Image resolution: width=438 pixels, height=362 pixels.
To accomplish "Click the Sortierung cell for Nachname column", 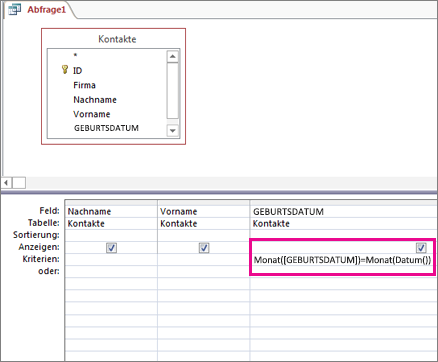I will click(x=111, y=235).
